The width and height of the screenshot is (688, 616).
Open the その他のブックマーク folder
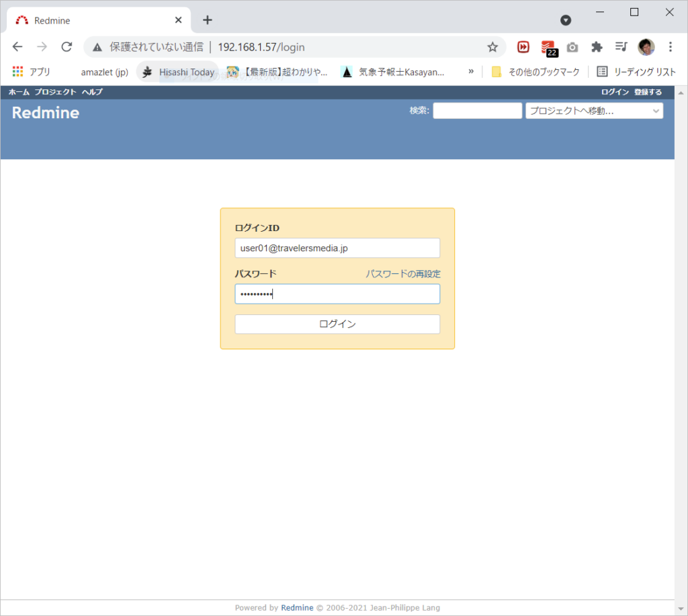[x=535, y=72]
